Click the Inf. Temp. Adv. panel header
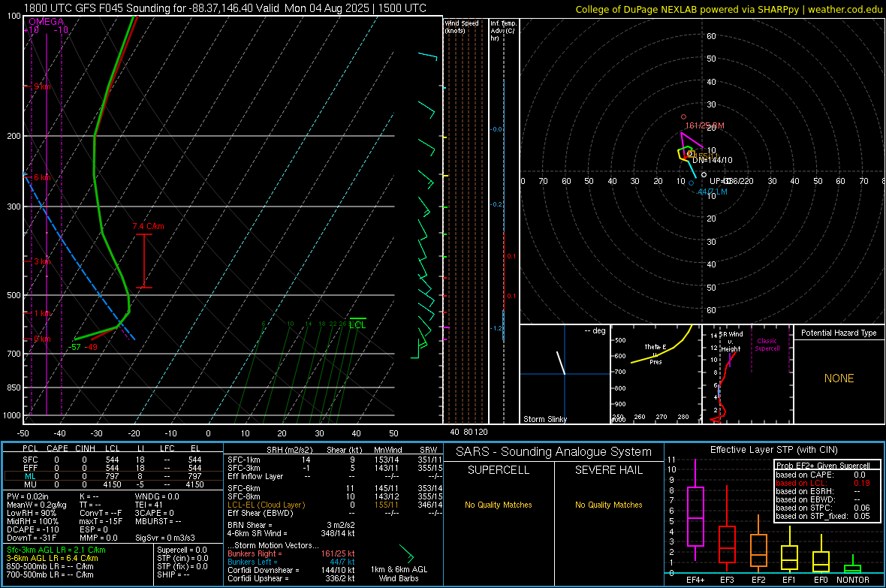Image resolution: width=886 pixels, height=588 pixels. click(503, 31)
